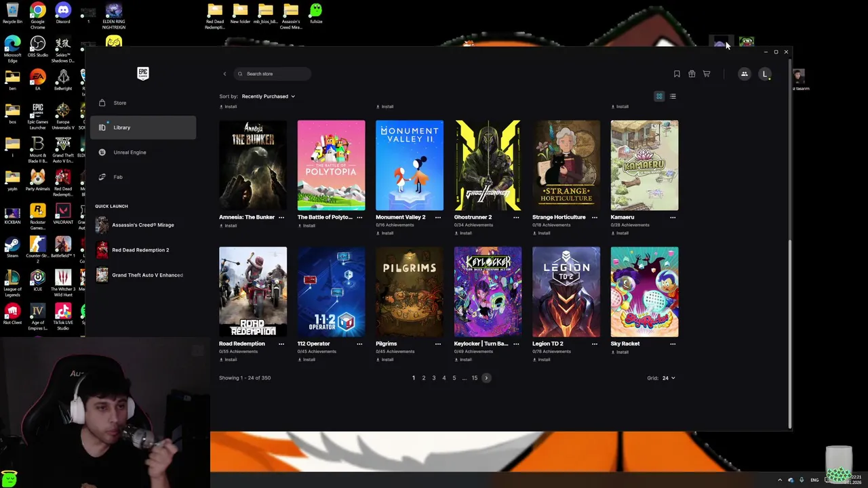Open the shopping cart icon
Screen dimensions: 868x488
[707, 74]
